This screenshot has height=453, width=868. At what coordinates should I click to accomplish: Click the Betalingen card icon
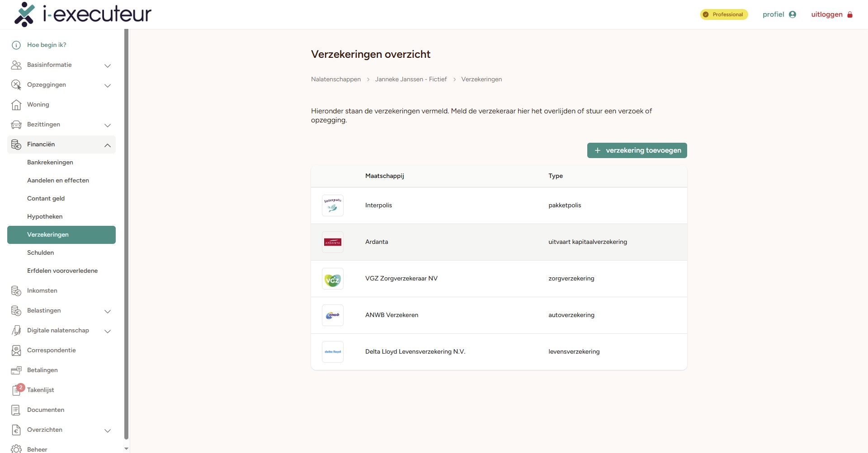[x=16, y=370]
